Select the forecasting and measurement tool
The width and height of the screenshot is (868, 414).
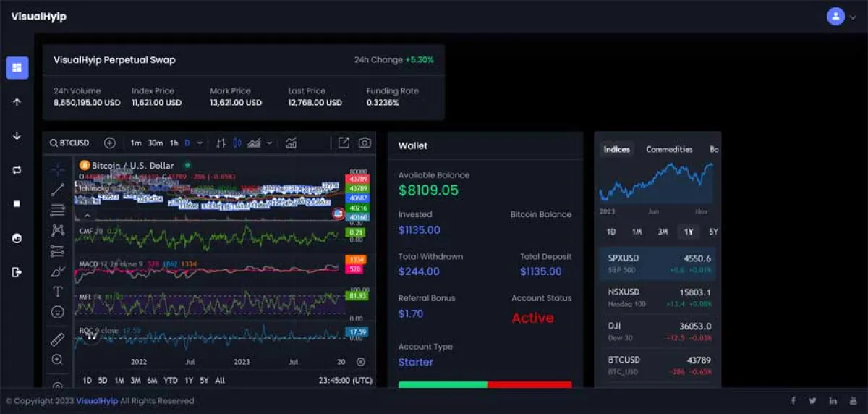[x=57, y=252]
